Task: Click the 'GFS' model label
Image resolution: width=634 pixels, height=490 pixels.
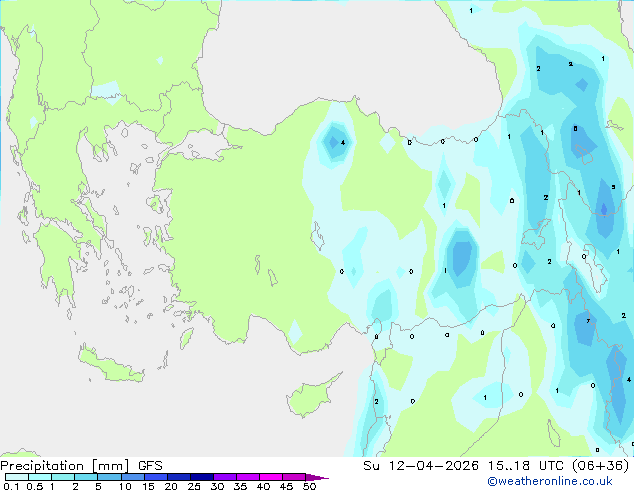Action: (x=150, y=466)
